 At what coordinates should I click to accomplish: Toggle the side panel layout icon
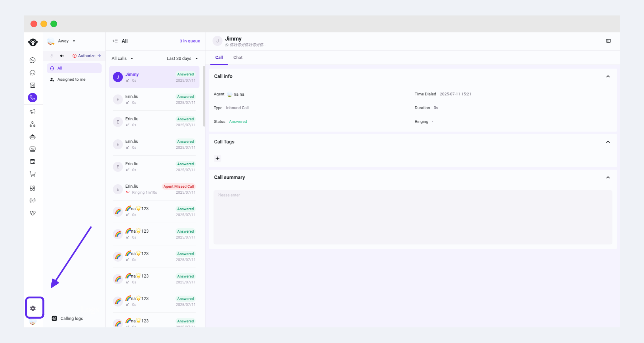point(608,41)
